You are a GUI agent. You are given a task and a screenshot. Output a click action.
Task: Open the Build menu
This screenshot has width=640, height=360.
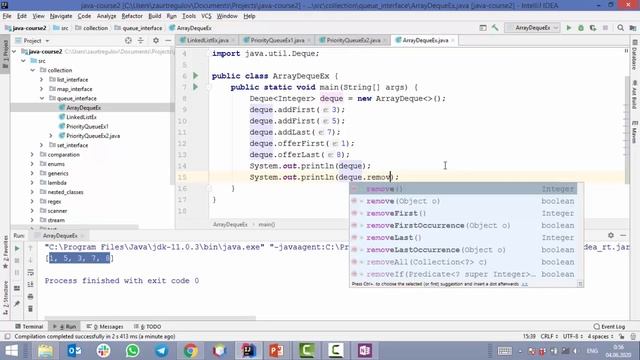(x=154, y=16)
